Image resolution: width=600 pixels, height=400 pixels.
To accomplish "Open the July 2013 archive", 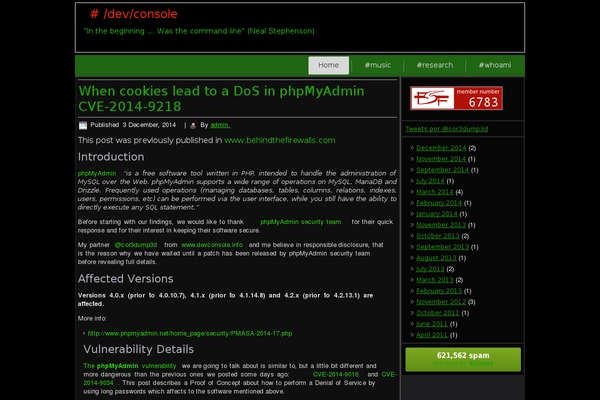I will tap(430, 269).
